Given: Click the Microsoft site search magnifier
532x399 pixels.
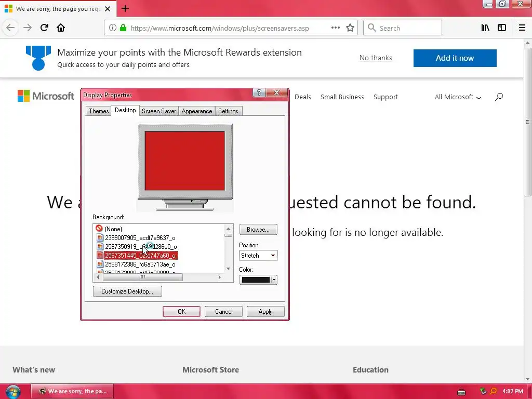Looking at the screenshot, I should point(498,97).
